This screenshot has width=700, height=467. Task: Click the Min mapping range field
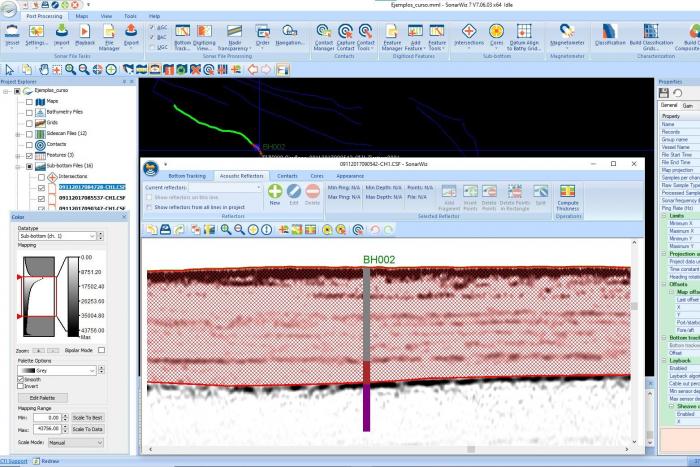51,417
